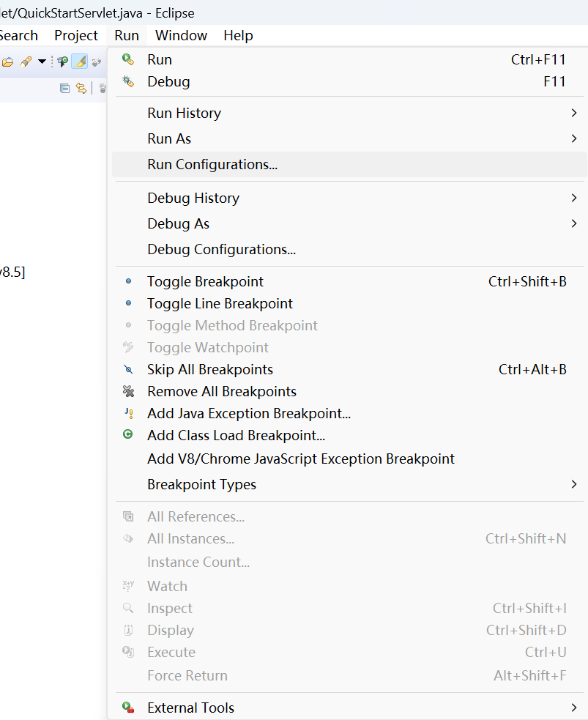
Task: Toggle Breakpoint from the Run menu
Action: [205, 281]
